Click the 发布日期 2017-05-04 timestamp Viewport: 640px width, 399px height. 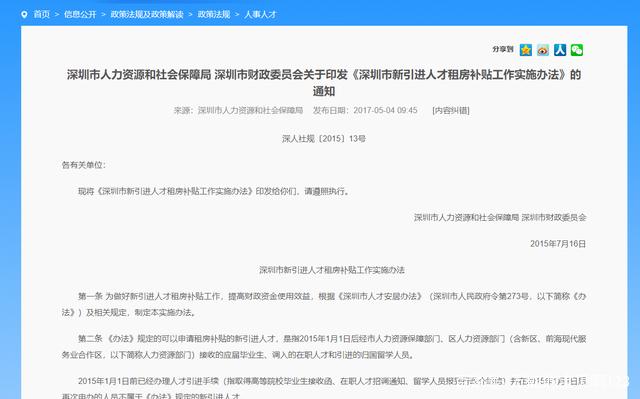click(365, 111)
